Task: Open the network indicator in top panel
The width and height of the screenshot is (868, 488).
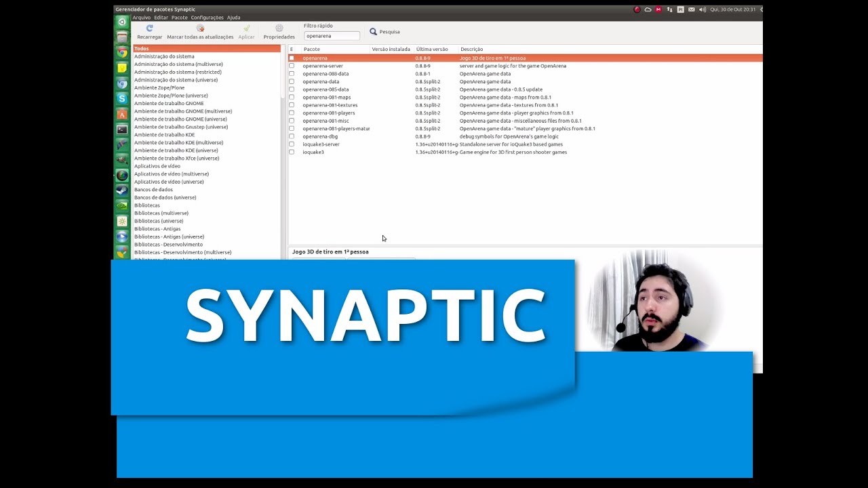Action: tap(669, 9)
